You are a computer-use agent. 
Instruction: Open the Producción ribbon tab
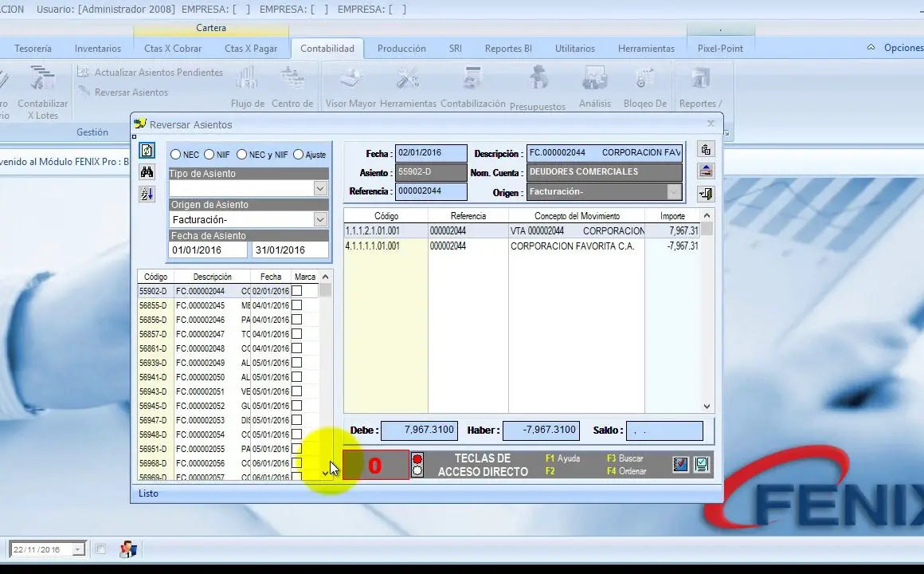[x=401, y=49]
